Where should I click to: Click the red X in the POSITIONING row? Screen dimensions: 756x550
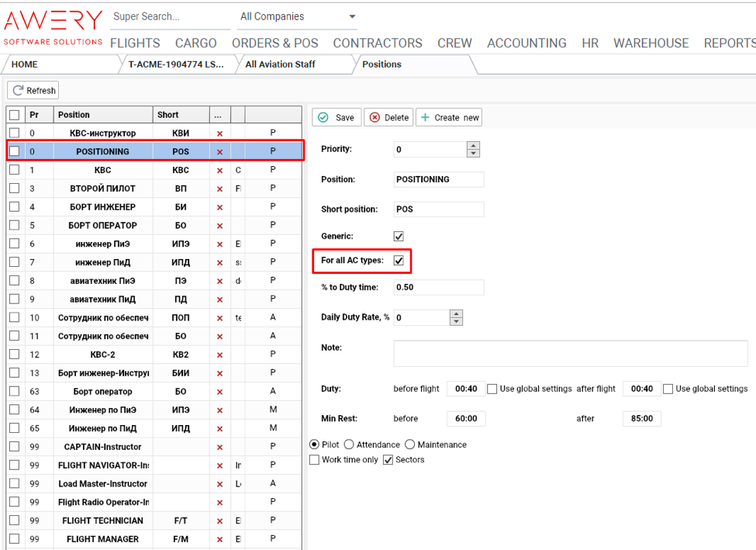pyautogui.click(x=219, y=152)
